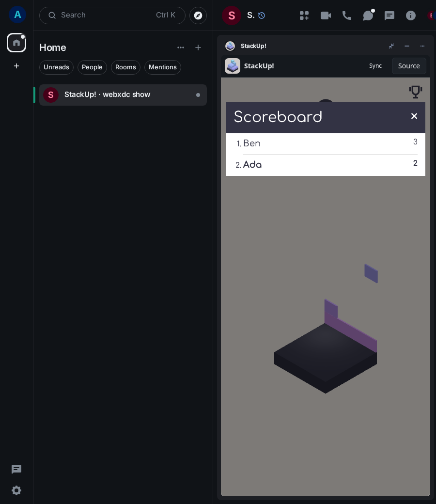Click the trophy scoreboard icon
The width and height of the screenshot is (436, 504).
[416, 92]
